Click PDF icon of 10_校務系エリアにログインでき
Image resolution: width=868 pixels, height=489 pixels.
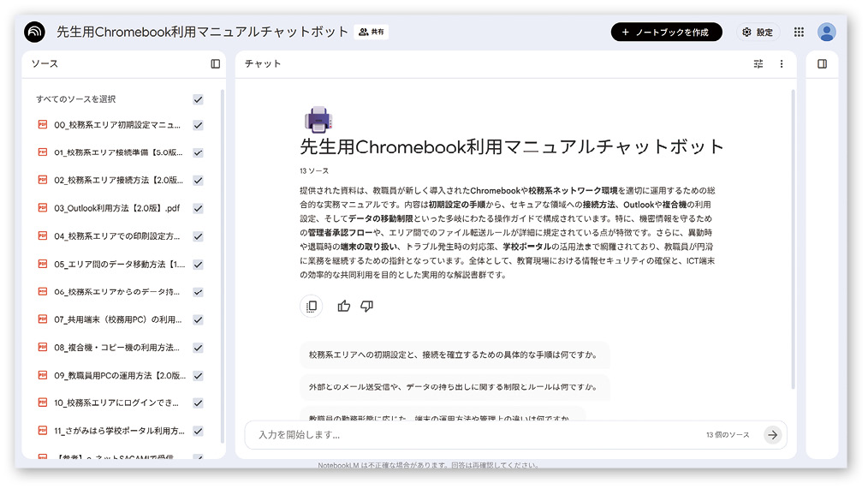[x=43, y=402]
